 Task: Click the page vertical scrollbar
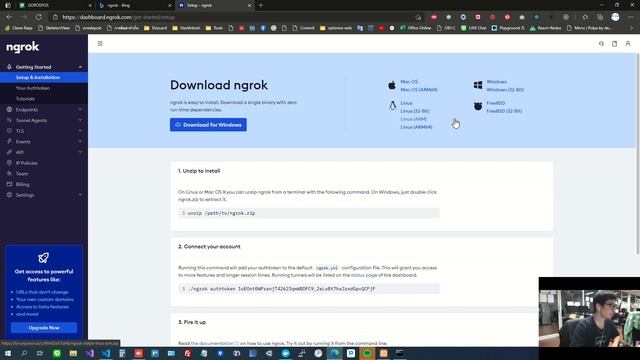coord(638,155)
